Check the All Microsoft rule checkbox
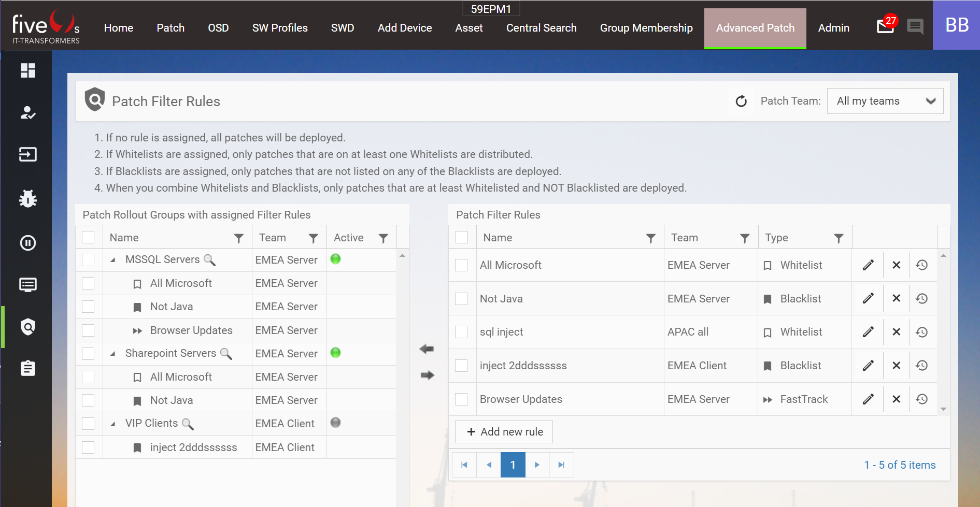This screenshot has width=980, height=507. tap(461, 265)
